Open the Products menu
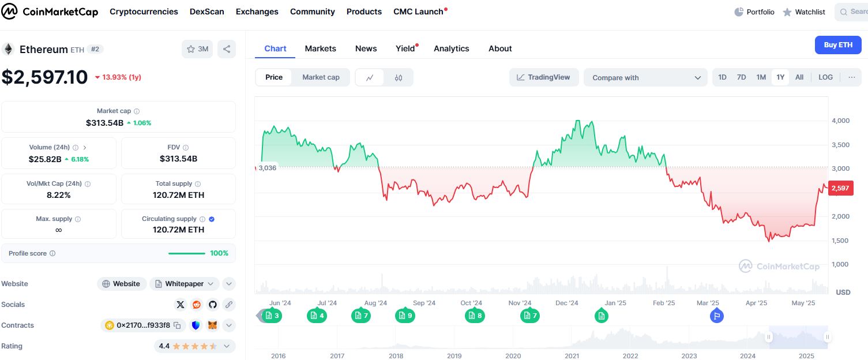This screenshot has height=360, width=868. [x=364, y=12]
